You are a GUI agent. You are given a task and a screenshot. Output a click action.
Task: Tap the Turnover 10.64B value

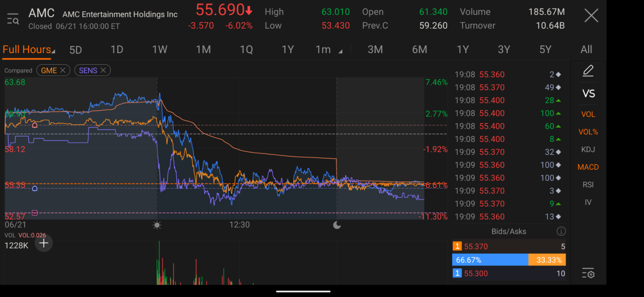click(550, 26)
